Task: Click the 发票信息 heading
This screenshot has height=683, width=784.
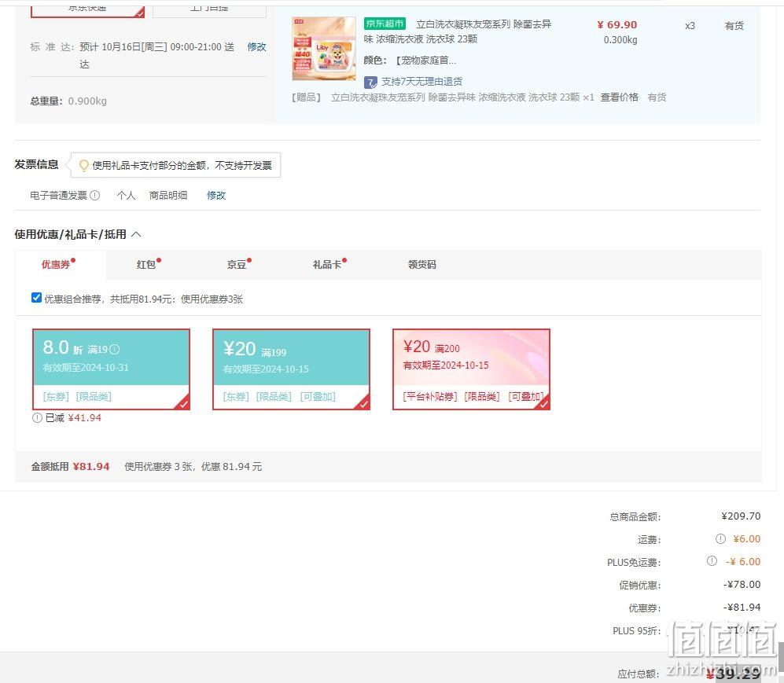Action: tap(36, 164)
